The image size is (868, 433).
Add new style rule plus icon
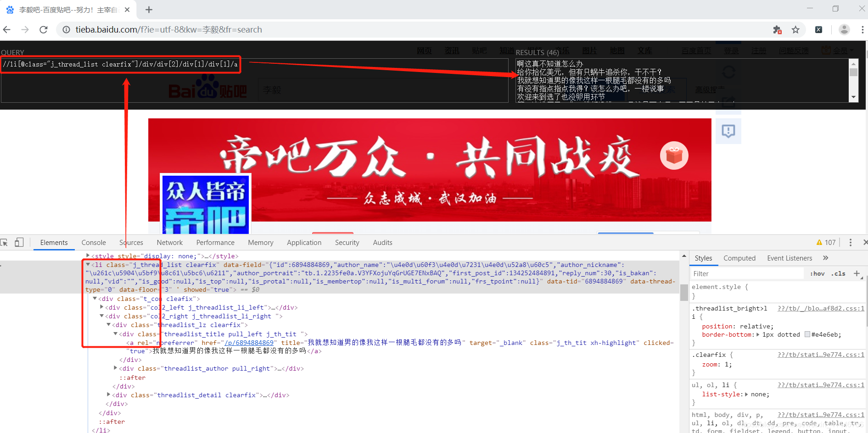pos(857,273)
